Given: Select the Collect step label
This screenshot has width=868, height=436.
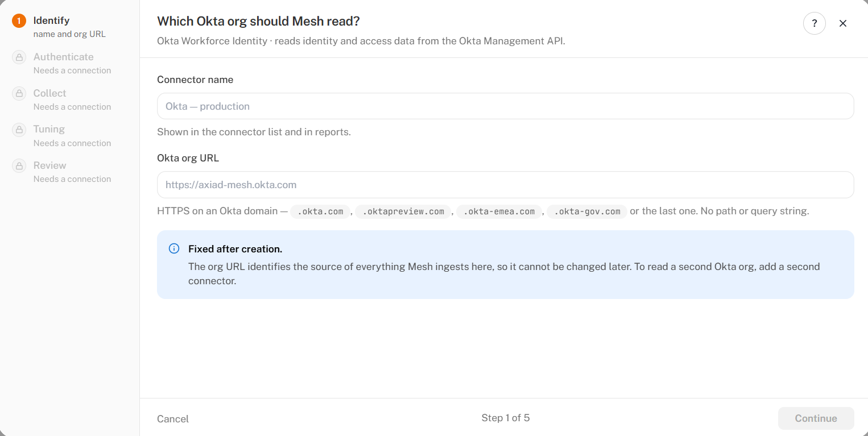Looking at the screenshot, I should point(49,93).
